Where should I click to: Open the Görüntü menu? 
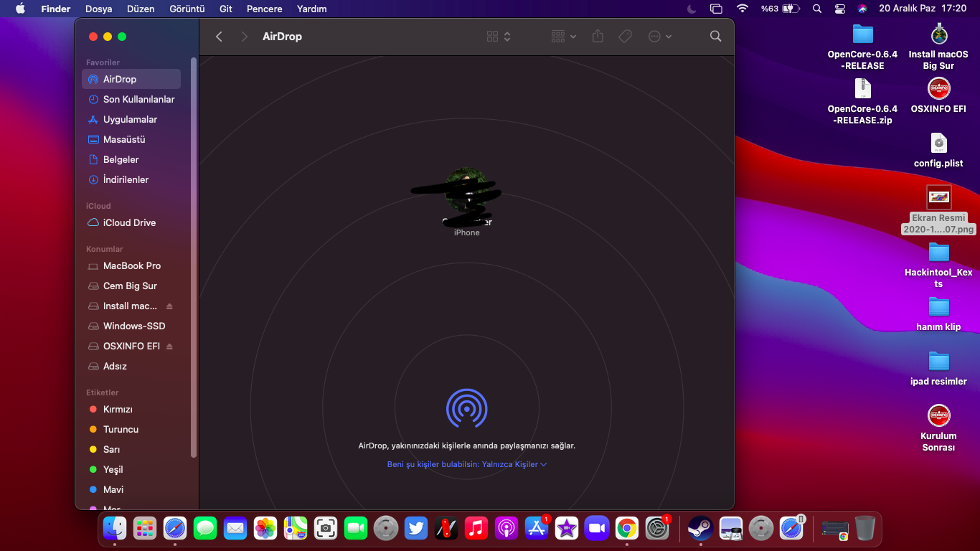(187, 9)
